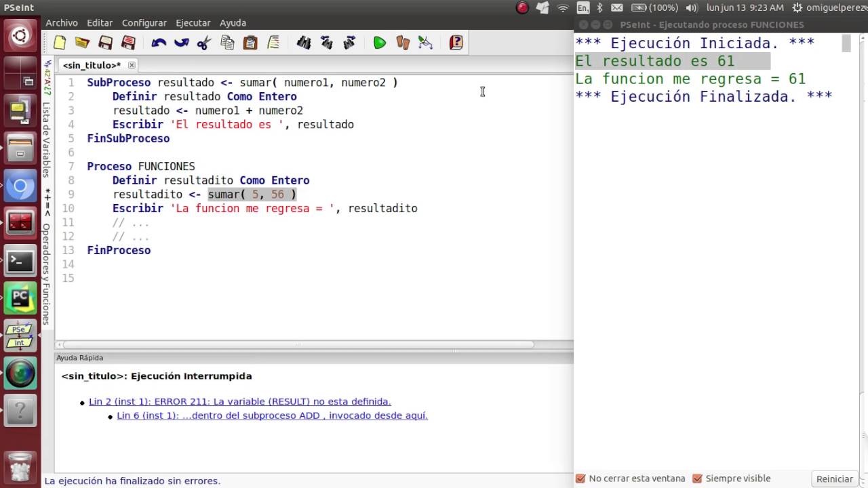The height and width of the screenshot is (488, 868).
Task: Click PSeInt icon in launcher
Action: tap(20, 336)
